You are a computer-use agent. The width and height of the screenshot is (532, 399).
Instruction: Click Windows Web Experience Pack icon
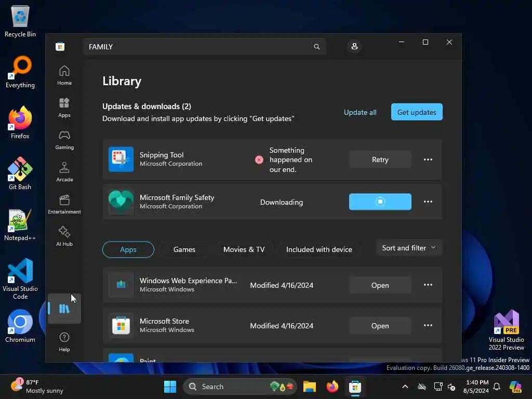tap(121, 285)
